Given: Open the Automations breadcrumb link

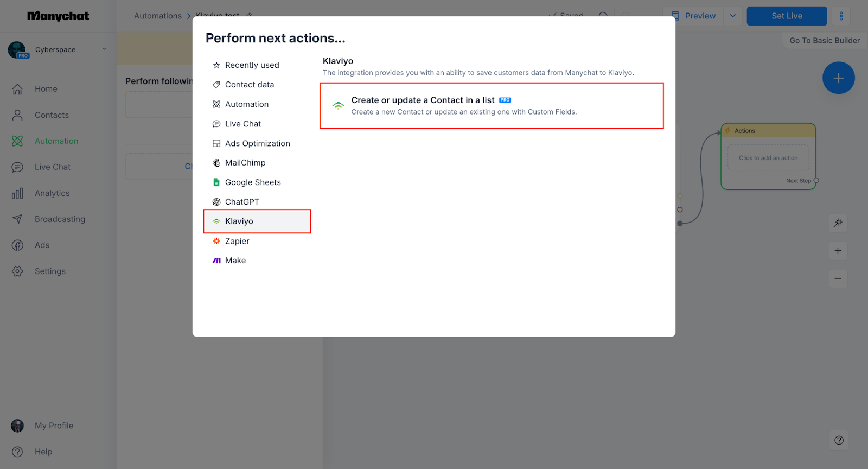Looking at the screenshot, I should [x=158, y=16].
